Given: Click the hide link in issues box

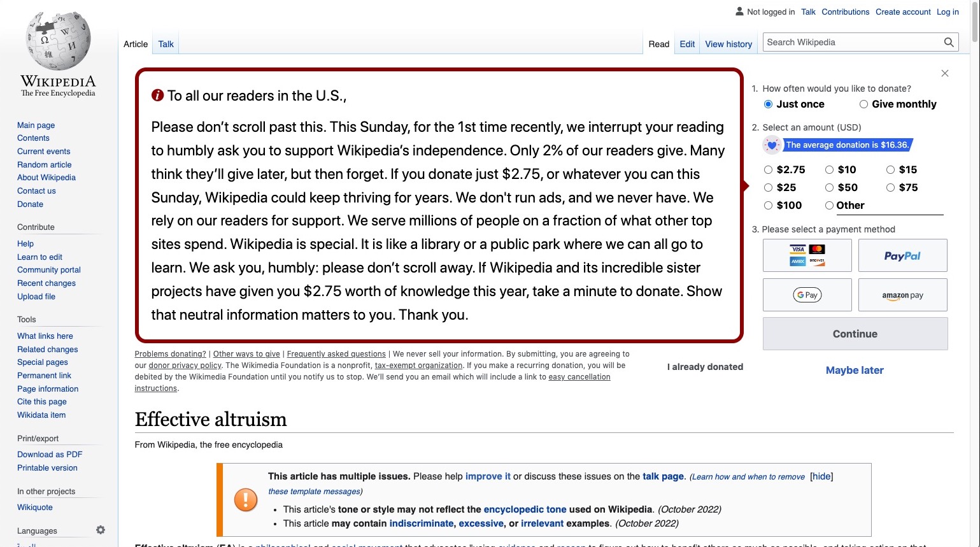Looking at the screenshot, I should (x=821, y=476).
